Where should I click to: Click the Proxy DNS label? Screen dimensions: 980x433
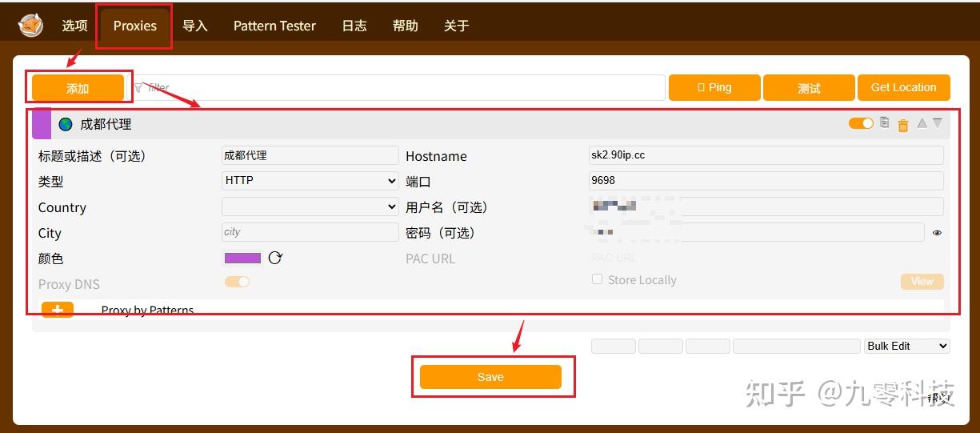coord(69,284)
